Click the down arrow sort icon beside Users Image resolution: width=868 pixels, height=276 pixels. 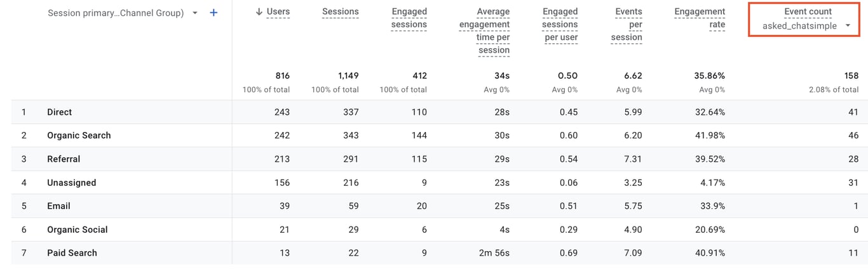(x=259, y=12)
